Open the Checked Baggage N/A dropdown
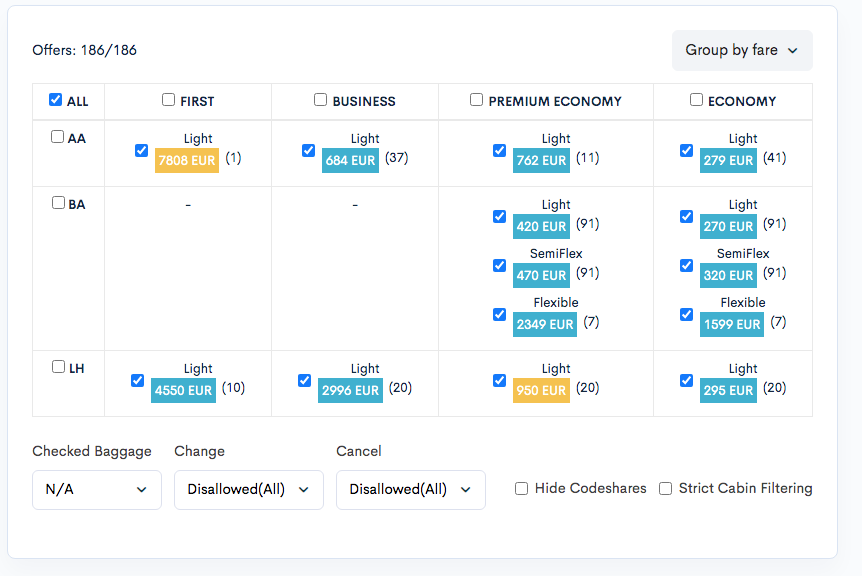 click(x=97, y=490)
